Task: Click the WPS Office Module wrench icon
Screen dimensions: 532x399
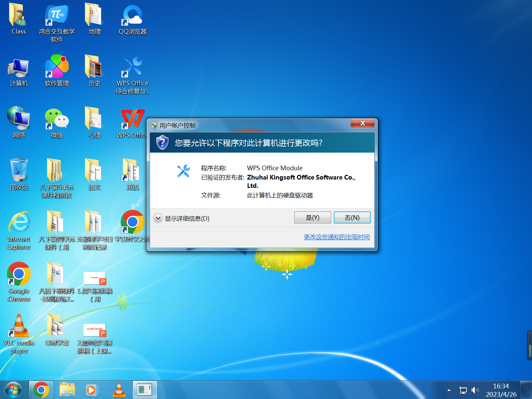Action: (184, 171)
